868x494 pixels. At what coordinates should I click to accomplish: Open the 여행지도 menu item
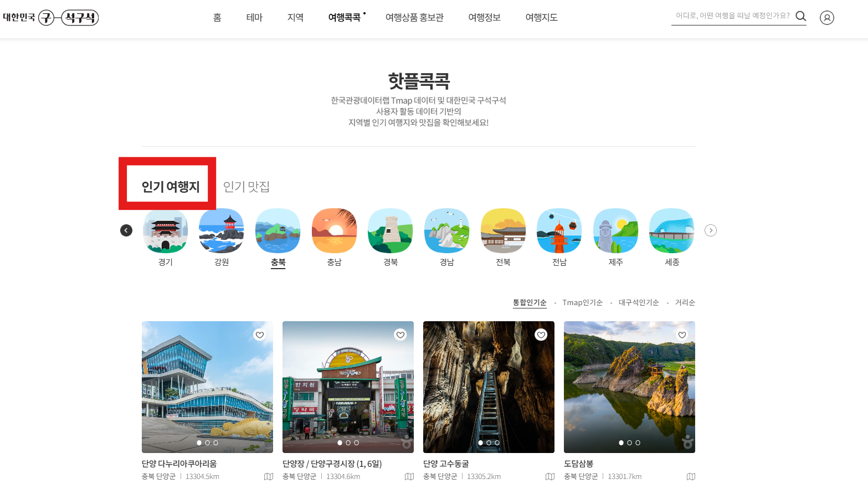(541, 17)
